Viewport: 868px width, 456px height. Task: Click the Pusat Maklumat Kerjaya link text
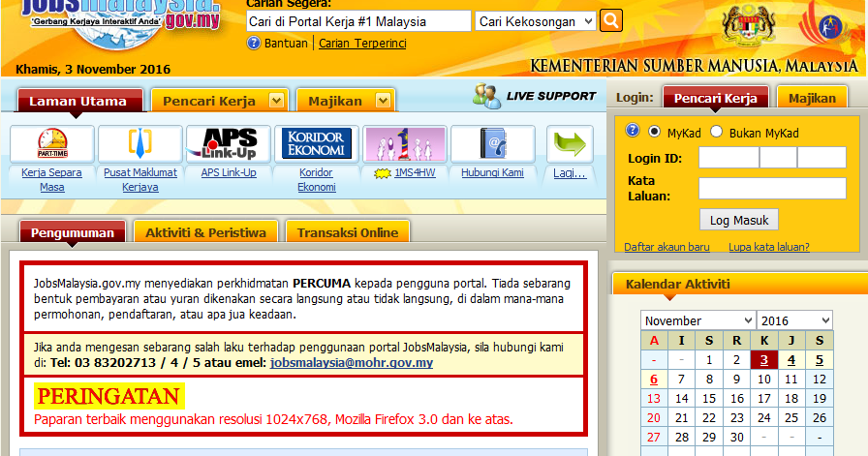(140, 180)
